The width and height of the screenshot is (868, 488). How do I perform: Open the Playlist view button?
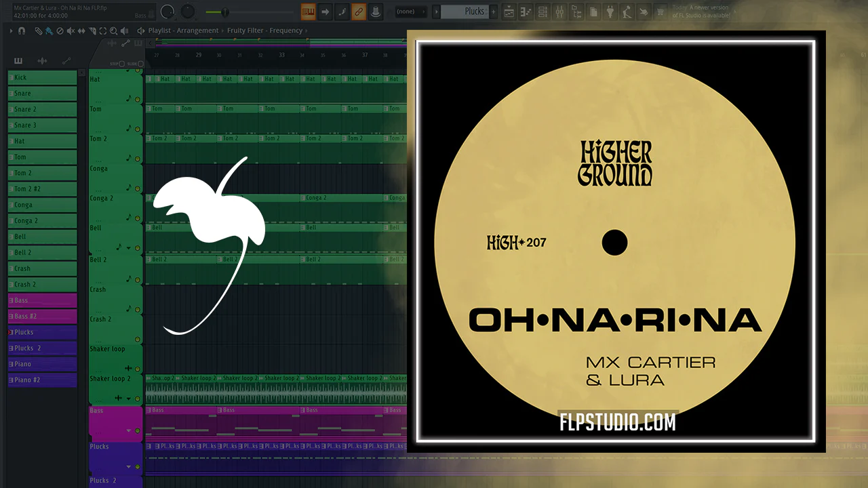coord(509,12)
